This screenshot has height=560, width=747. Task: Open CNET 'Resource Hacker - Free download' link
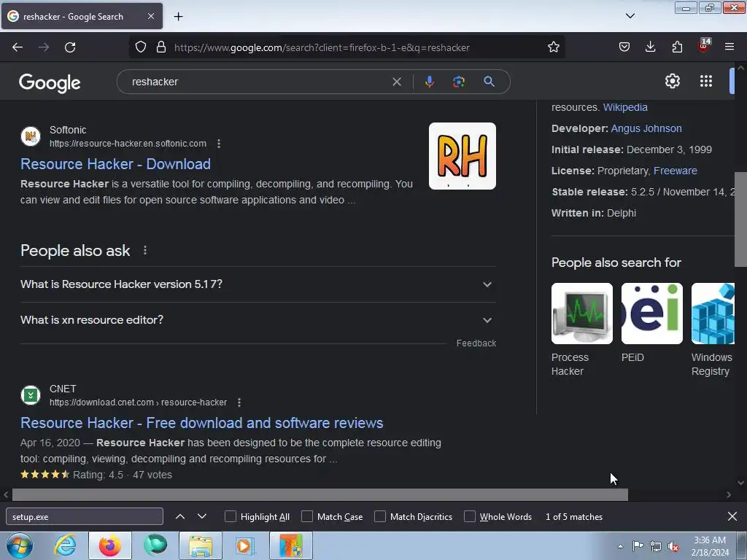point(201,423)
